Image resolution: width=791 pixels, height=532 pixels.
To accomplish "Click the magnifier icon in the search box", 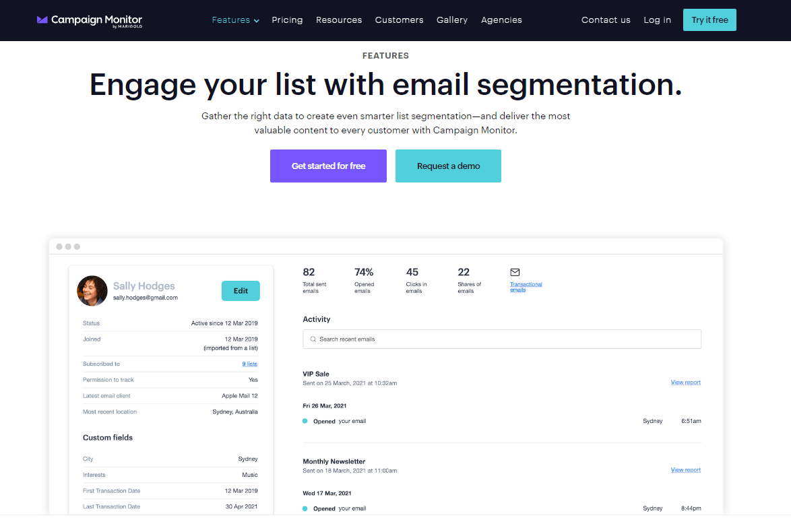I will (x=313, y=339).
